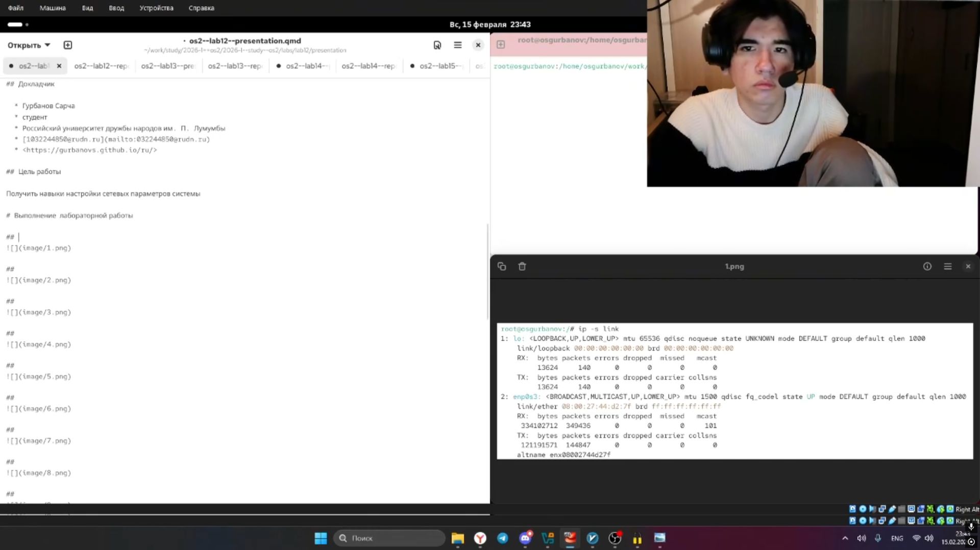980x550 pixels.
Task: Place cursor on the image/1.png line
Action: [x=39, y=248]
